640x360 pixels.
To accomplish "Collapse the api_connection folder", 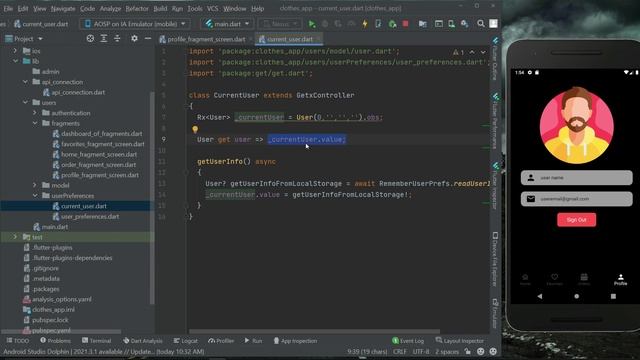I will tap(25, 82).
